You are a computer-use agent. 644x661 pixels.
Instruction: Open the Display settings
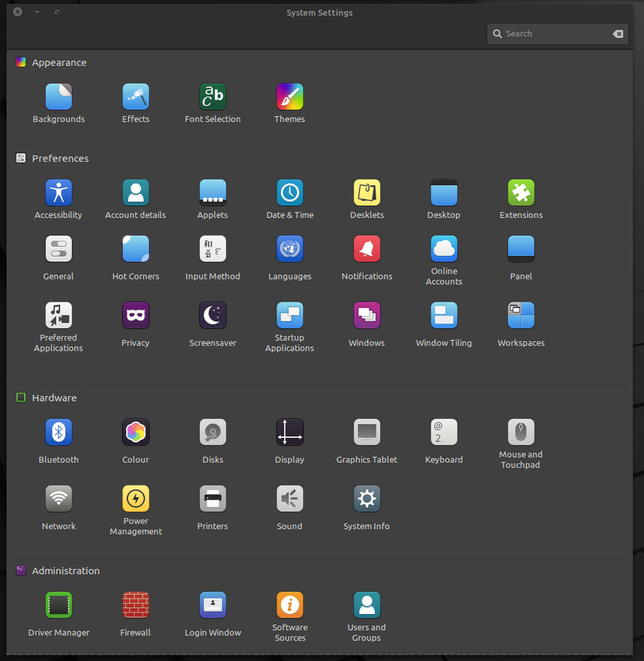tap(290, 432)
